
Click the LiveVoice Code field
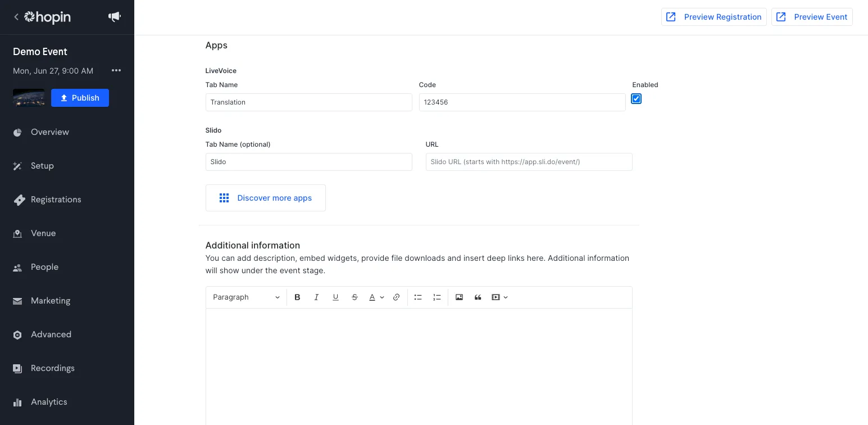522,102
